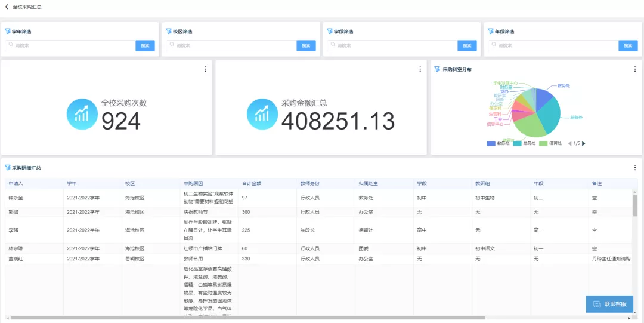Click the 申请人 column header
This screenshot has width=644, height=323.
tap(16, 183)
